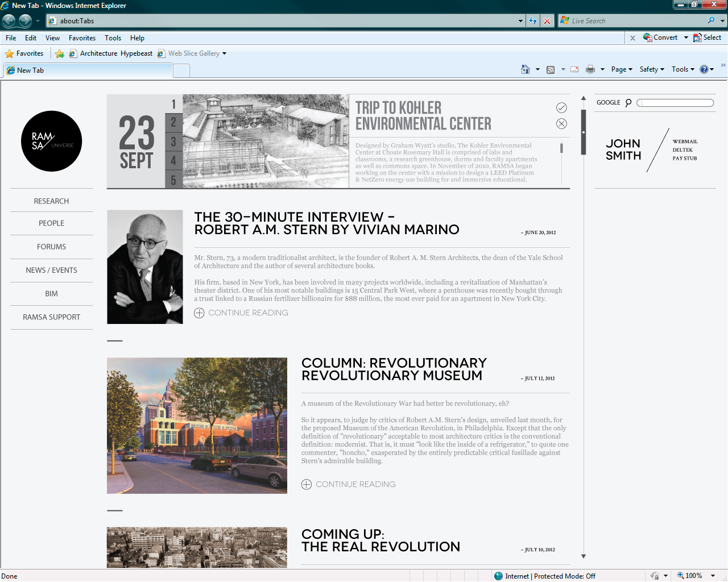Viewport: 728px width, 582px height.
Task: Click the Read Mail icon
Action: [574, 69]
